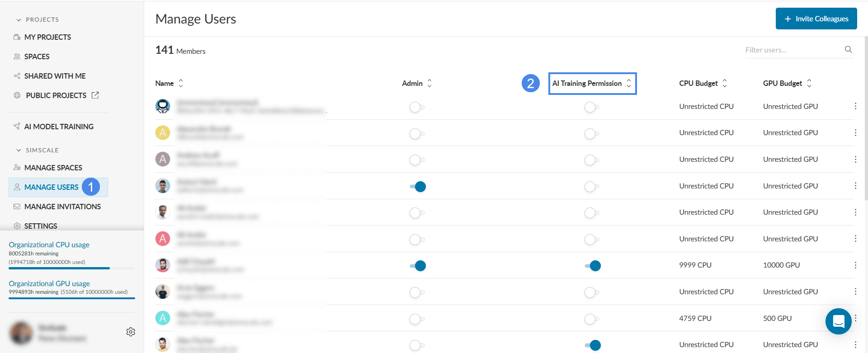This screenshot has height=353, width=868.
Task: Click the settings gear beside user profile
Action: point(131,332)
